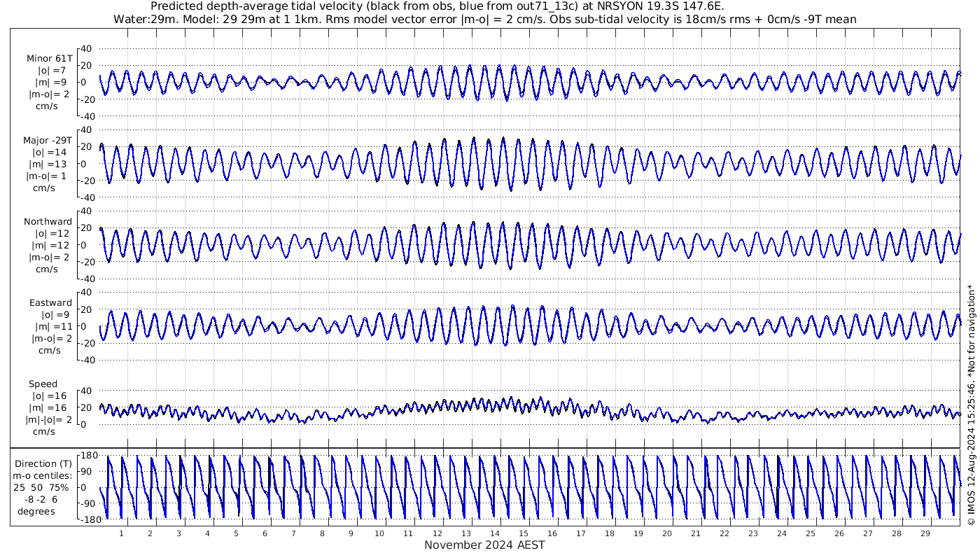
Task: Click the 'm-o centiles:' label
Action: click(43, 475)
